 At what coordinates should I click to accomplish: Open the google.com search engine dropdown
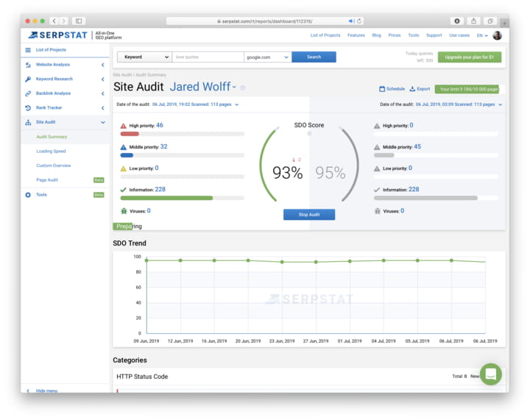(267, 57)
